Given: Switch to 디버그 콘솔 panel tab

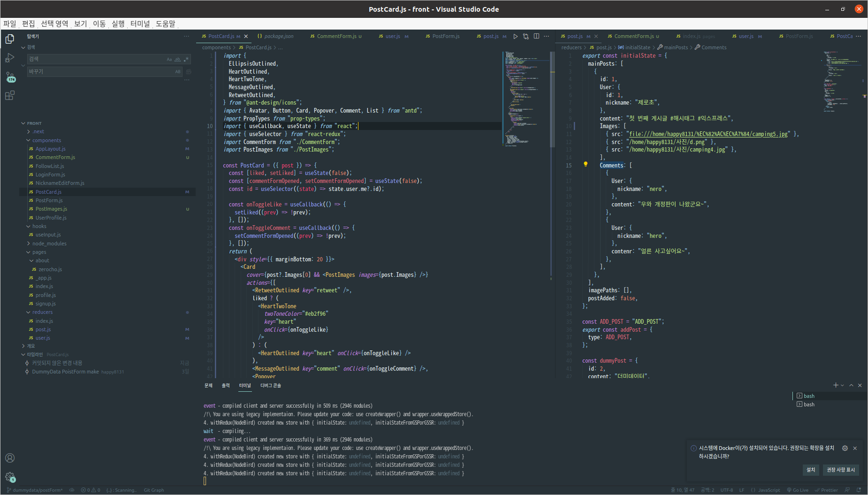Looking at the screenshot, I should point(271,385).
